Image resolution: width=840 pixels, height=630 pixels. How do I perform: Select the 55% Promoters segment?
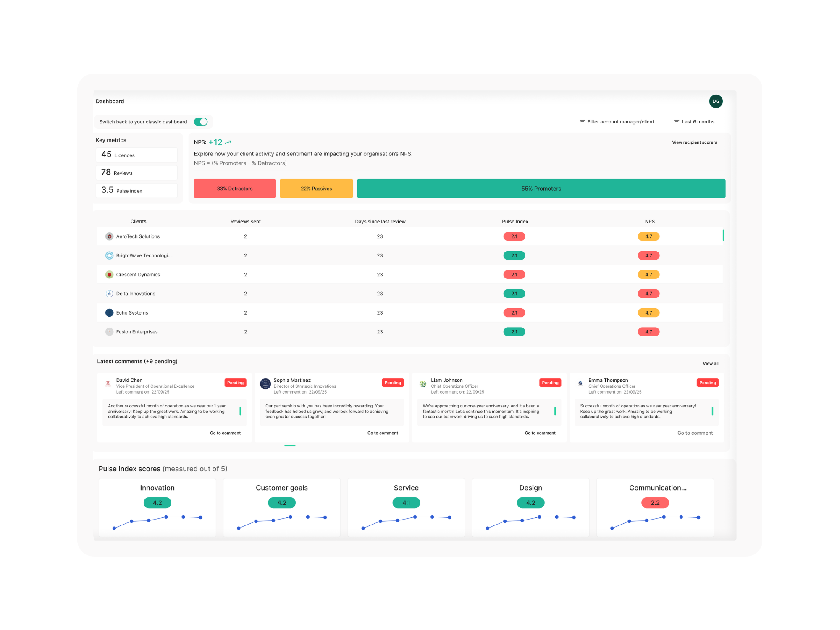click(541, 189)
